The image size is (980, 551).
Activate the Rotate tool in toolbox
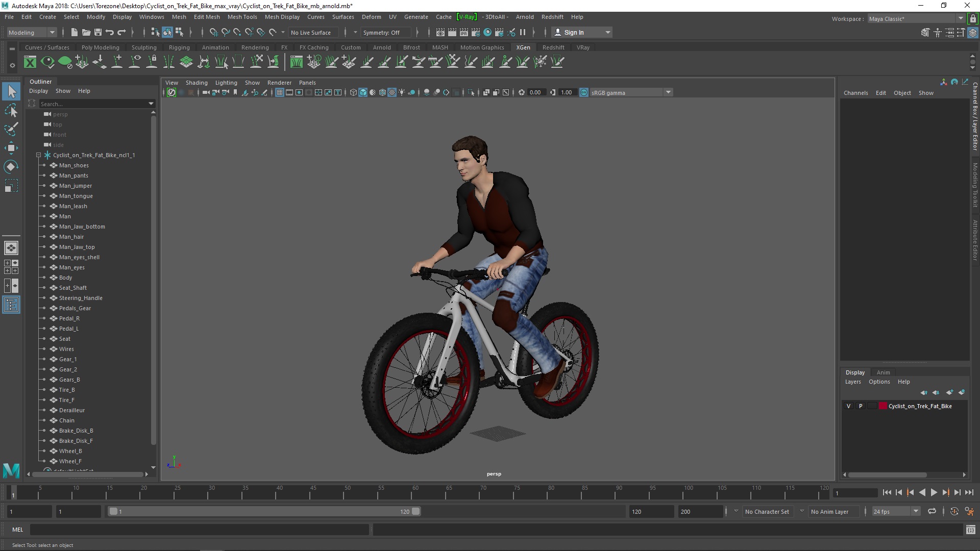(x=11, y=167)
